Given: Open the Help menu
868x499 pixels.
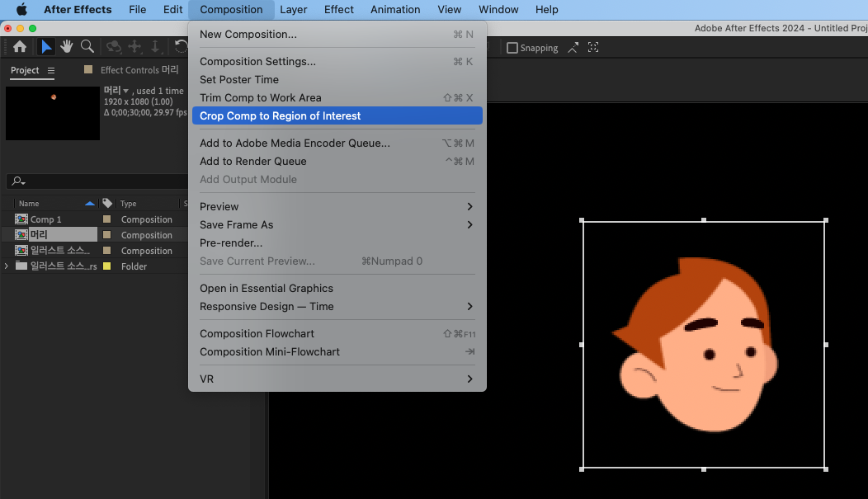Looking at the screenshot, I should coord(546,9).
